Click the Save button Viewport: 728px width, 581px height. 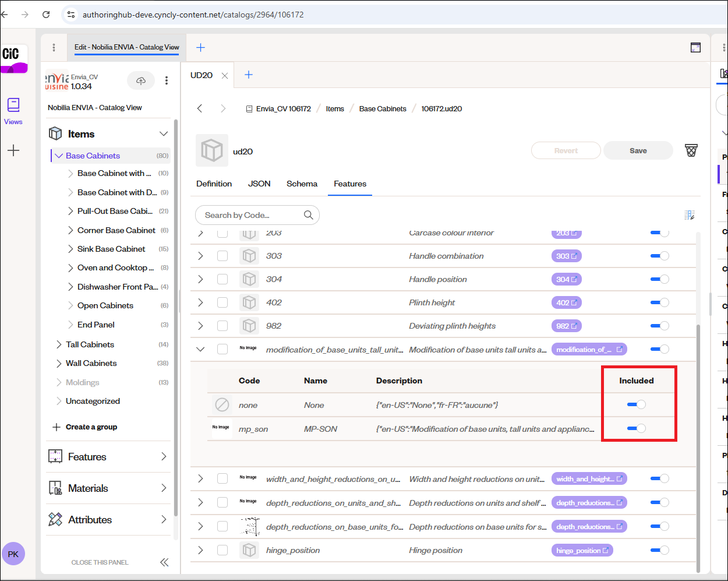coord(638,150)
